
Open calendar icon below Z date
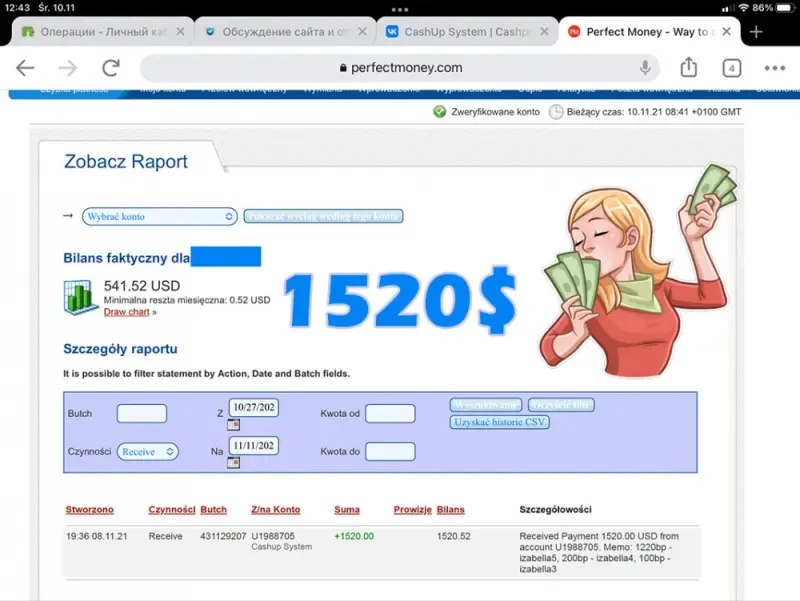click(x=233, y=424)
